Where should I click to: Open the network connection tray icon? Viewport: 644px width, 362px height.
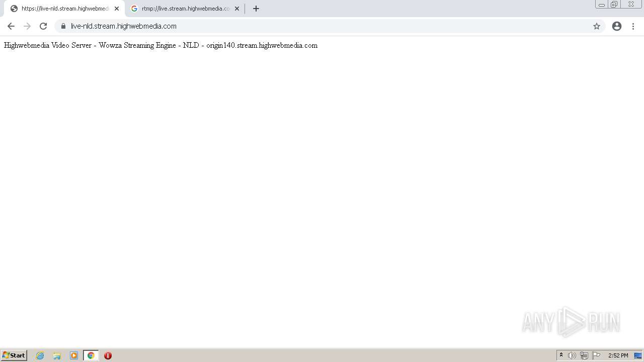584,355
